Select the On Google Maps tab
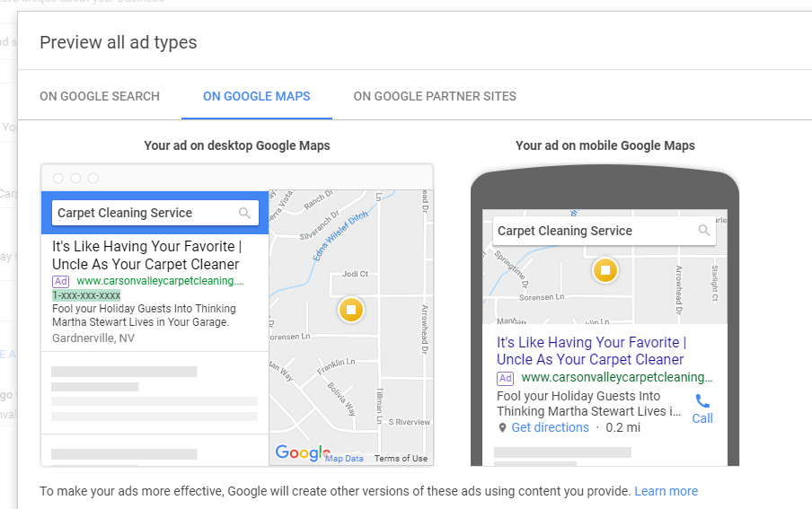This screenshot has height=509, width=812. click(x=257, y=96)
